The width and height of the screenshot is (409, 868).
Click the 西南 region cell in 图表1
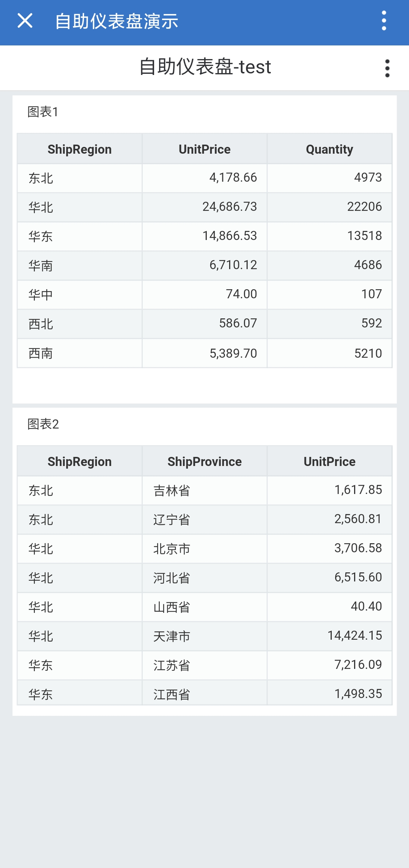[80, 353]
